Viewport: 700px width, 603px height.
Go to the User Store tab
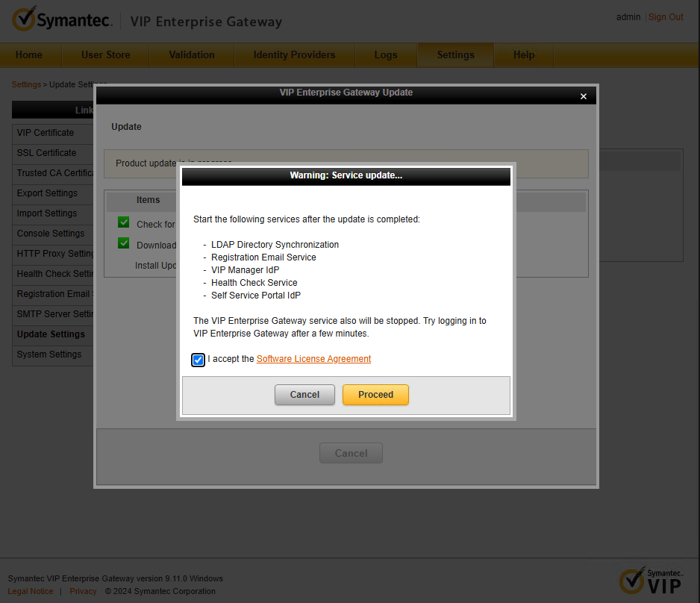pyautogui.click(x=105, y=54)
